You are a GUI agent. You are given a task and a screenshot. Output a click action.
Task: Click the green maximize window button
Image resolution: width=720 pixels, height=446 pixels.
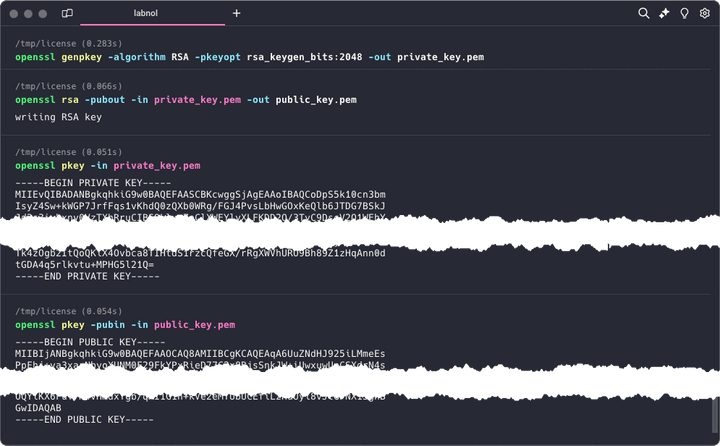click(43, 14)
